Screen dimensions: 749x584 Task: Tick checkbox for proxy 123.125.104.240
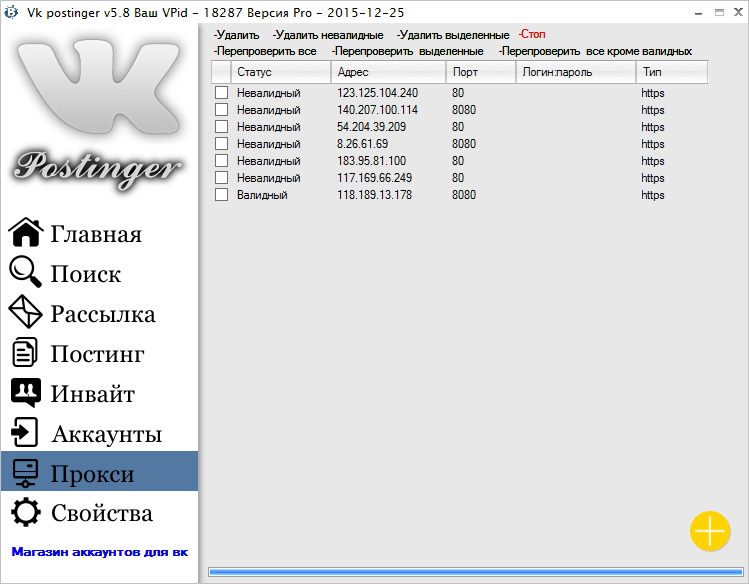tap(221, 93)
